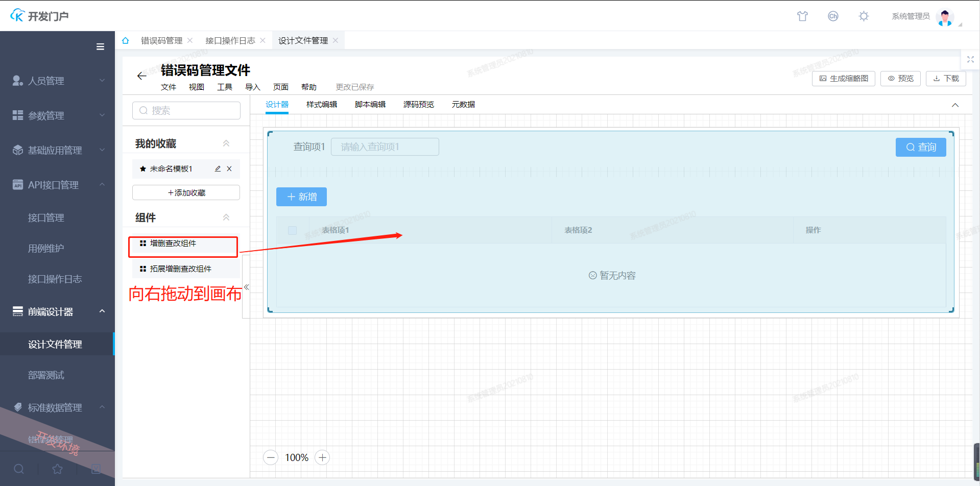
Task: Switch to the 元数据 tab
Action: point(463,105)
